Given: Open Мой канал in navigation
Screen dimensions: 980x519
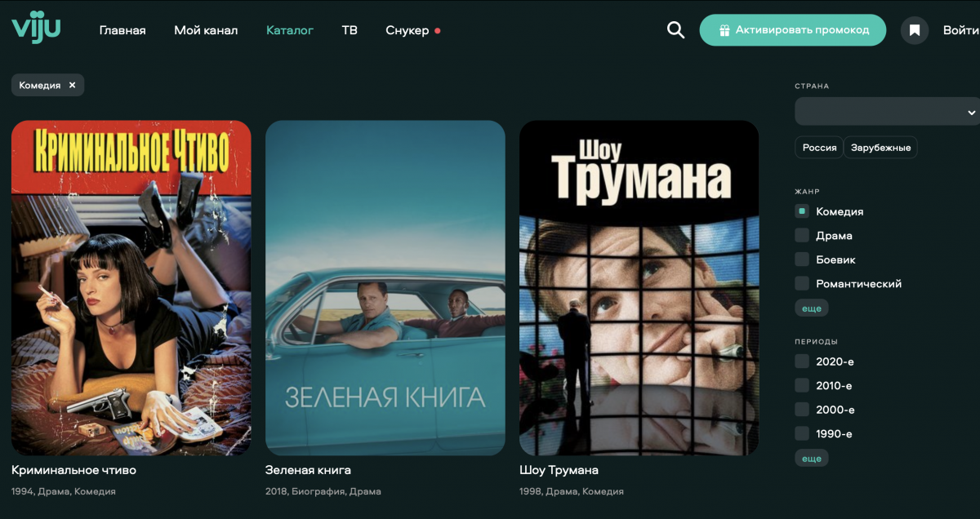Looking at the screenshot, I should click(206, 30).
